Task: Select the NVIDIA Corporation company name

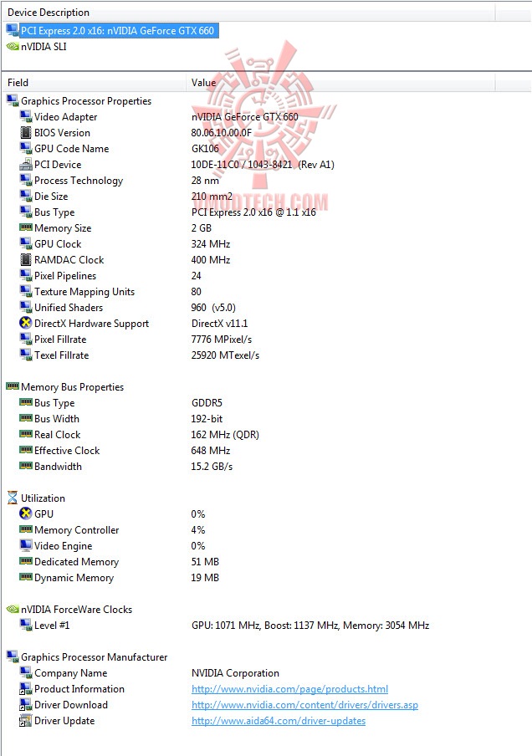Action: coord(235,673)
